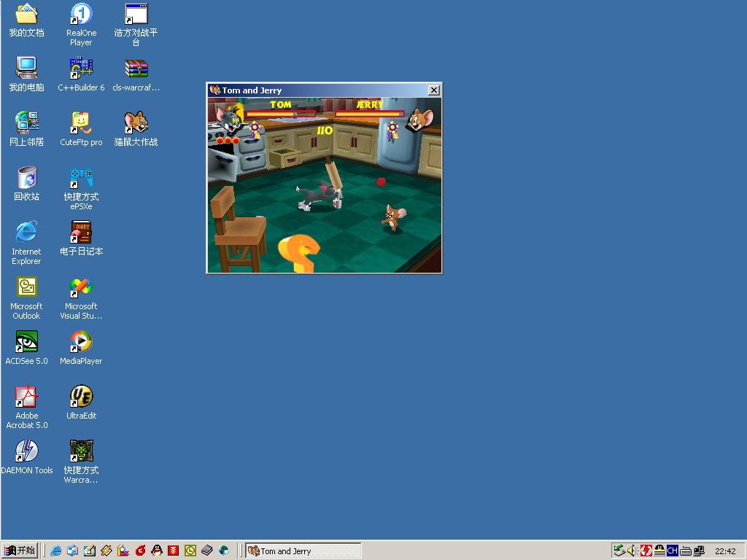Select the CuteFtp pro shortcut
The width and height of the screenshot is (747, 560).
tap(81, 128)
